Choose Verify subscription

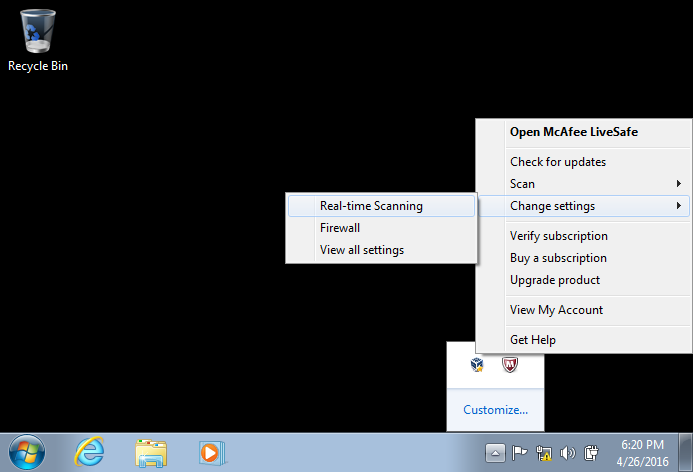[x=584, y=236]
